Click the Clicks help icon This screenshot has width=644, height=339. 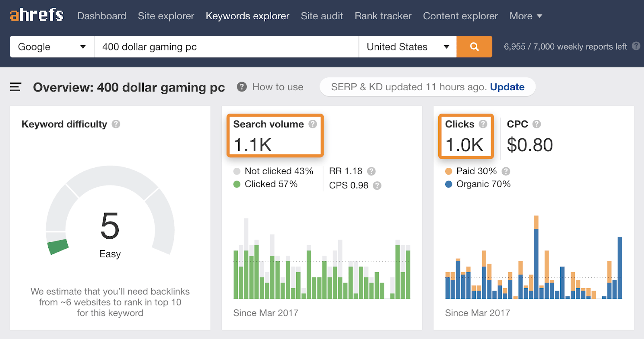tap(483, 124)
